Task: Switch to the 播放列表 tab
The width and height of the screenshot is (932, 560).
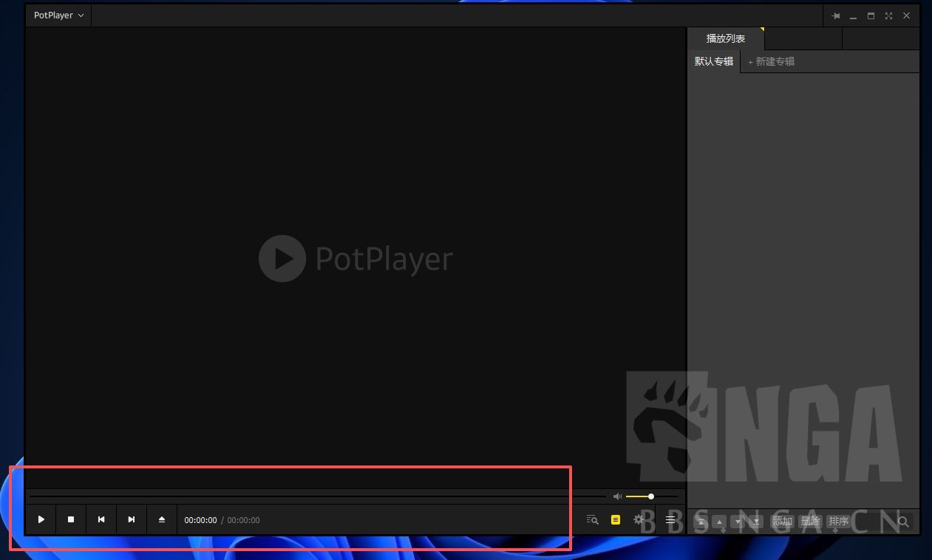Action: 725,38
